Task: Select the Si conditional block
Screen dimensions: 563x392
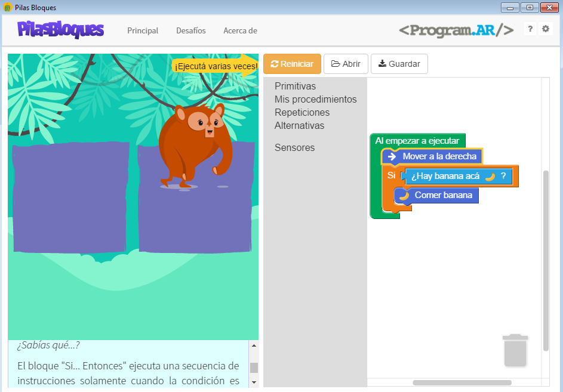Action: [391, 175]
